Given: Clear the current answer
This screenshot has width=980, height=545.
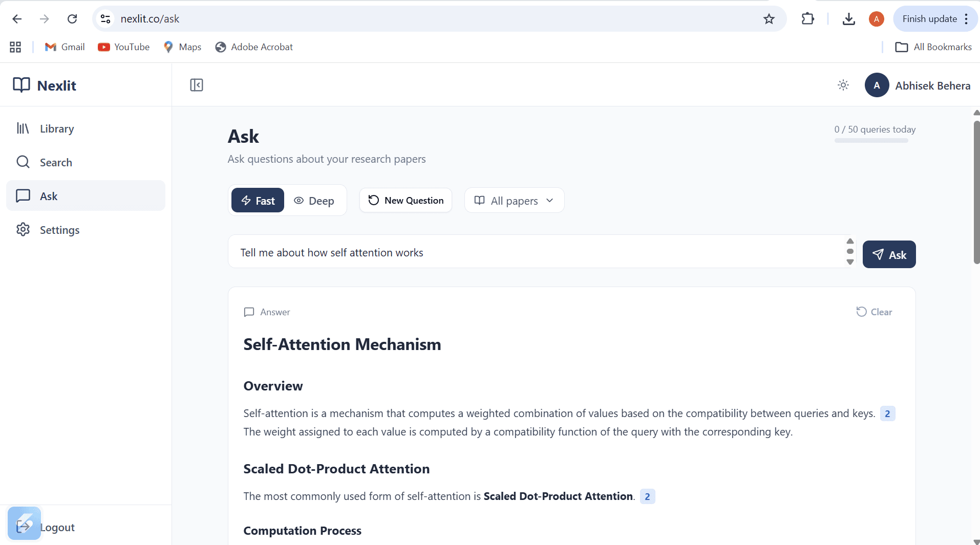Looking at the screenshot, I should pyautogui.click(x=874, y=312).
